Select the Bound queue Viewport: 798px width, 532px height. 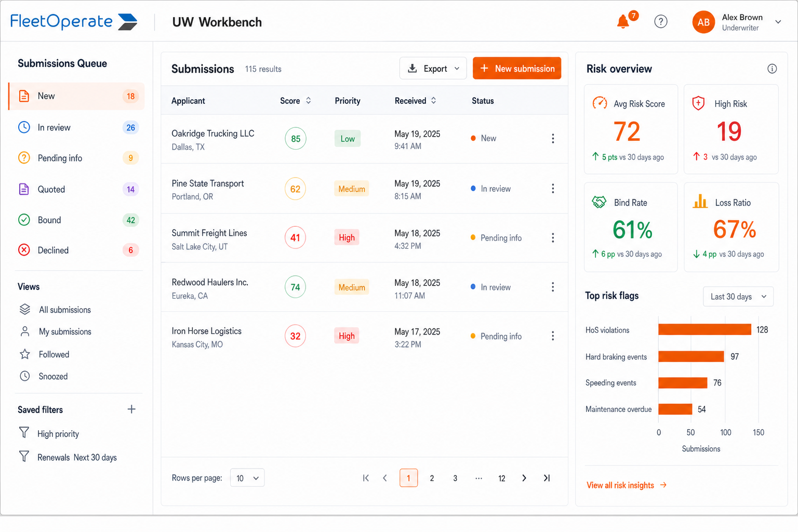coord(76,220)
